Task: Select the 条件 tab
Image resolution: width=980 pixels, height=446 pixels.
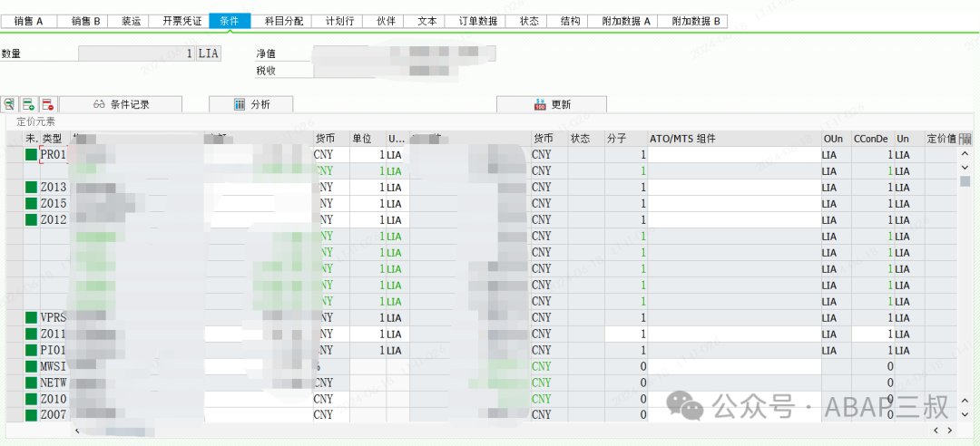Action: pyautogui.click(x=230, y=21)
